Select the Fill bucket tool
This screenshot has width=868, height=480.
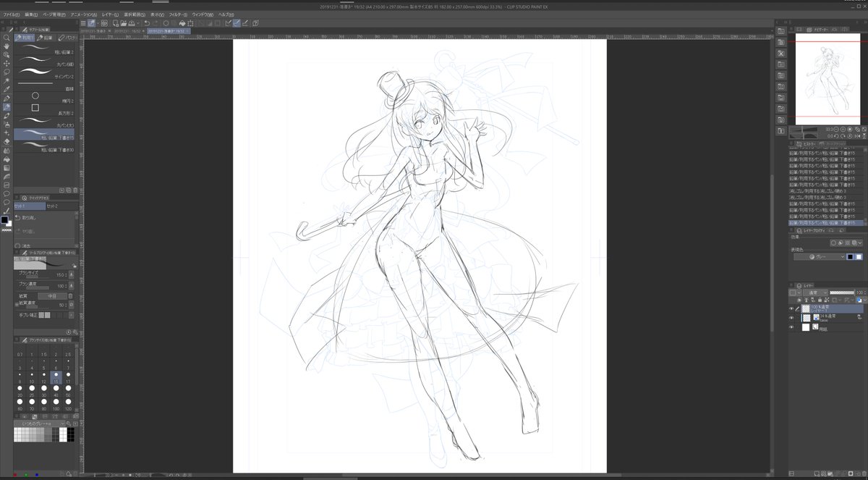point(7,159)
